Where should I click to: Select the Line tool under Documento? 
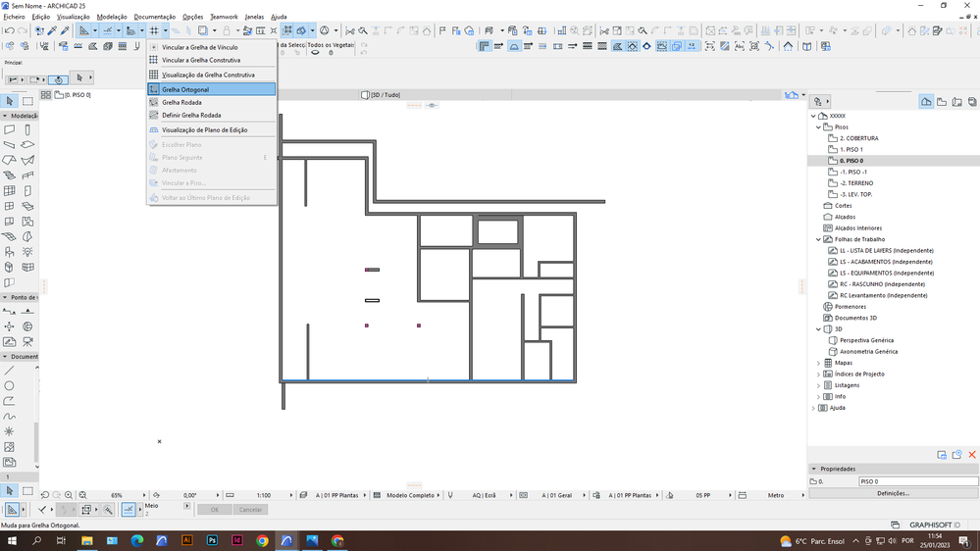point(10,371)
